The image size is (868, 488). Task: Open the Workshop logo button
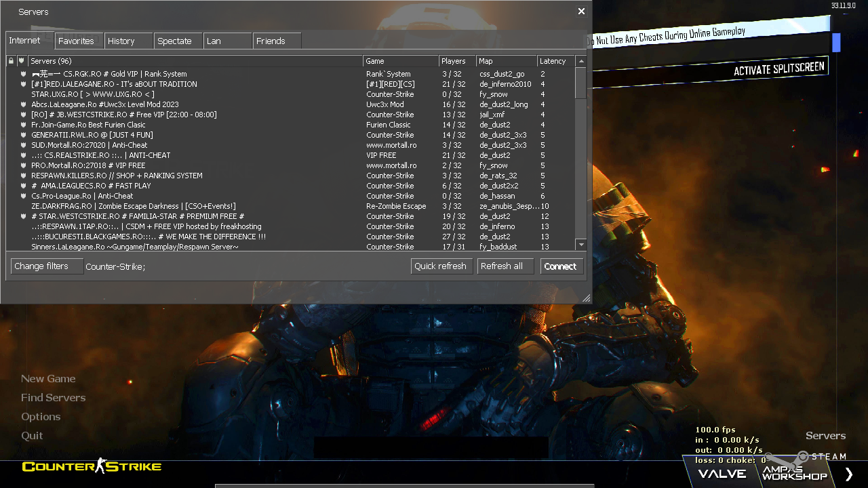(x=794, y=473)
